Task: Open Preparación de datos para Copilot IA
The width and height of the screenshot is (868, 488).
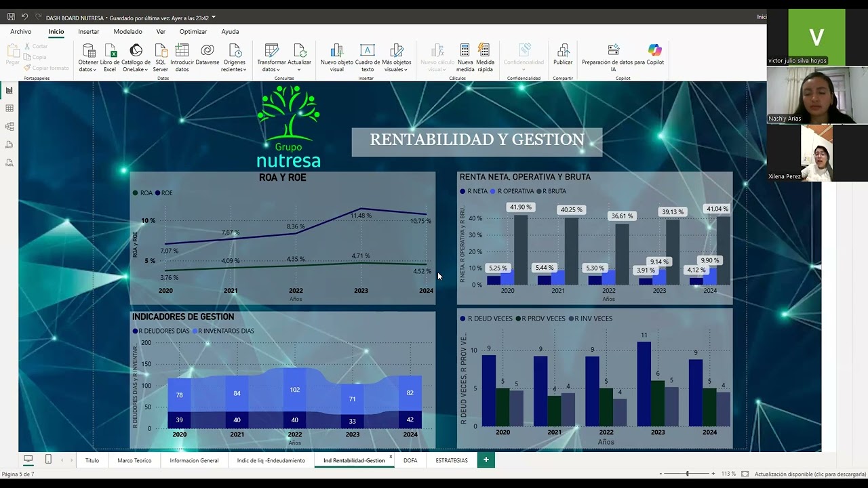Action: (613, 58)
